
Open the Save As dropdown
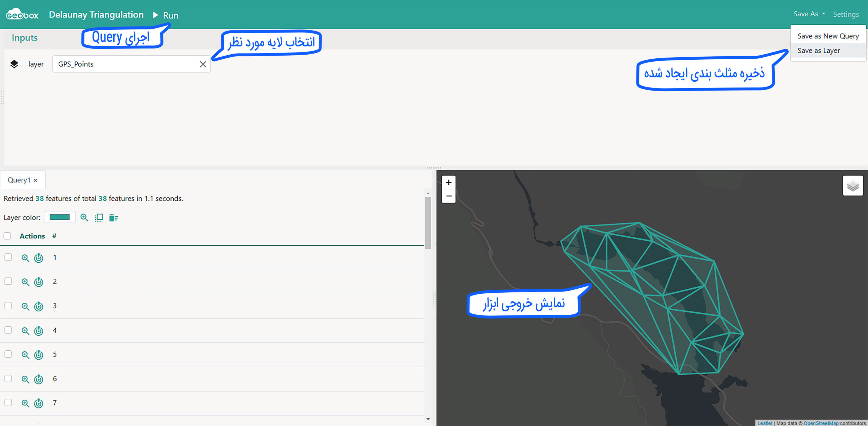click(x=809, y=14)
